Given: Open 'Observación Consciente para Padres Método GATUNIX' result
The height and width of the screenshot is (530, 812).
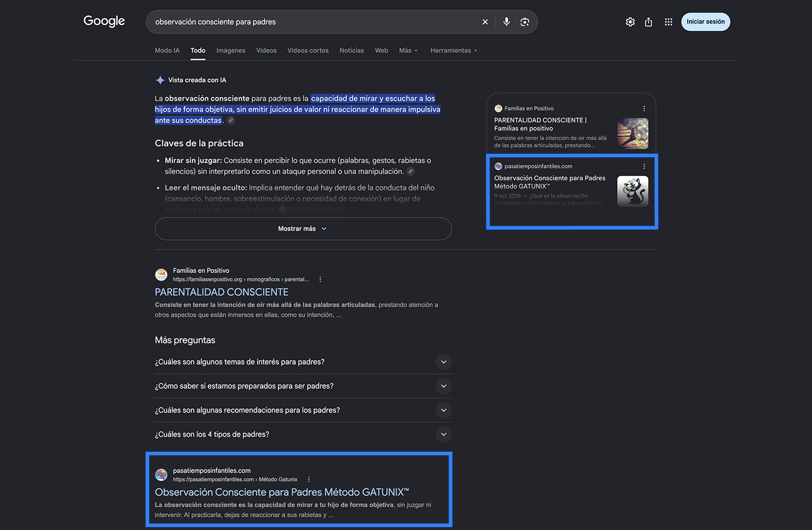Looking at the screenshot, I should point(282,492).
